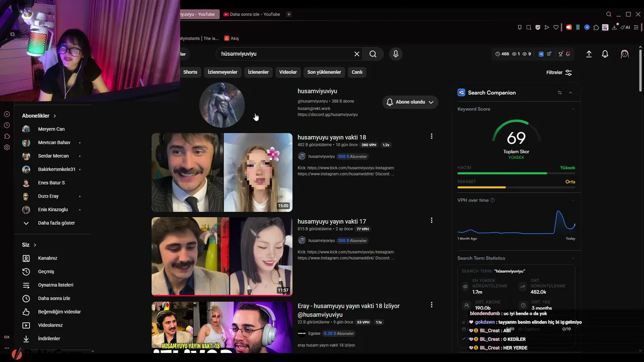Screen dimensions: 644x362
Task: Open more options for "husamyuyu yayın vakti 18"
Action: (431, 136)
